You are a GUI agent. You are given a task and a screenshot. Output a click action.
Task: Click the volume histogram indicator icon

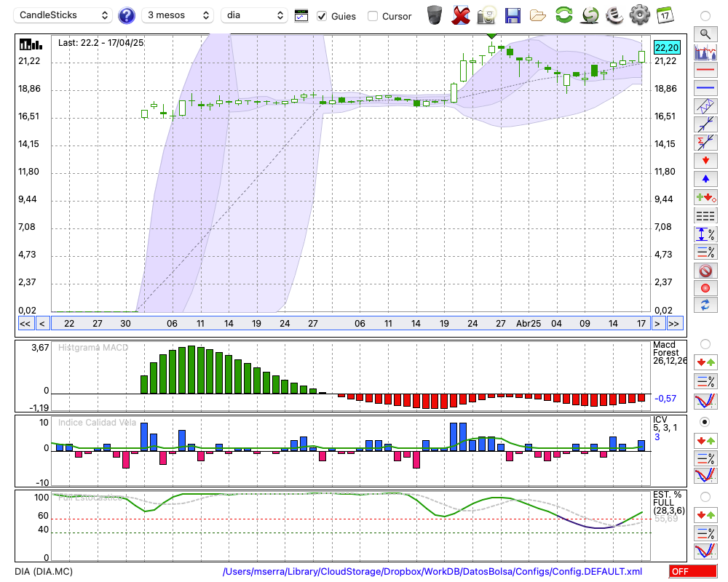705,52
